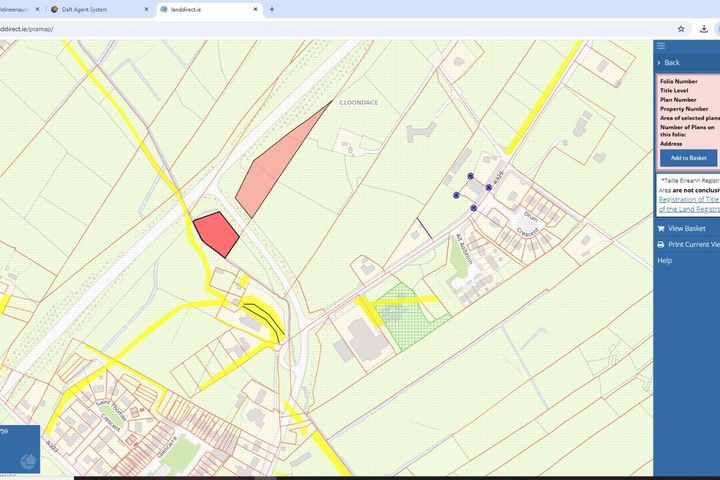
Task: Close the Daft Agent System tab
Action: coord(142,9)
